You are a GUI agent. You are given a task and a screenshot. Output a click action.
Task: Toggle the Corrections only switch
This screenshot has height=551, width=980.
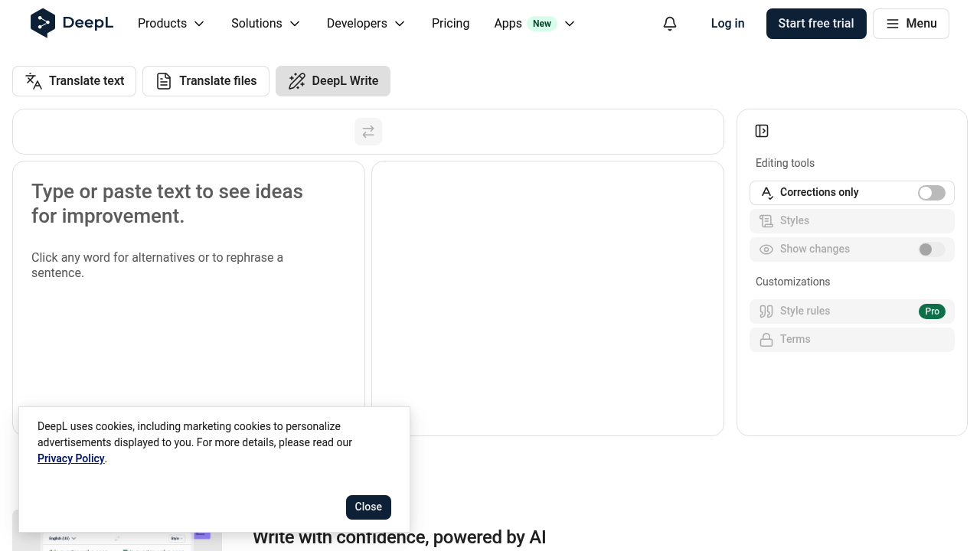coord(932,193)
